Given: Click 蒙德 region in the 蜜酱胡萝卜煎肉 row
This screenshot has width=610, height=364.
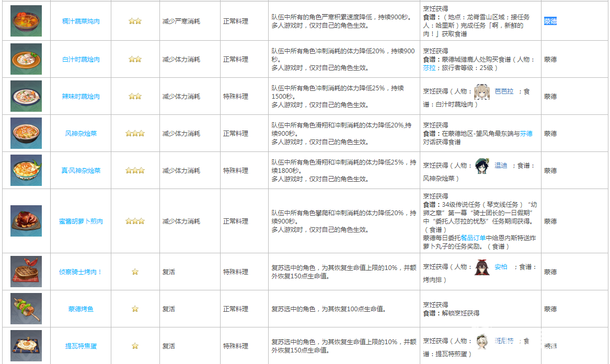Looking at the screenshot, I should click(x=550, y=221).
